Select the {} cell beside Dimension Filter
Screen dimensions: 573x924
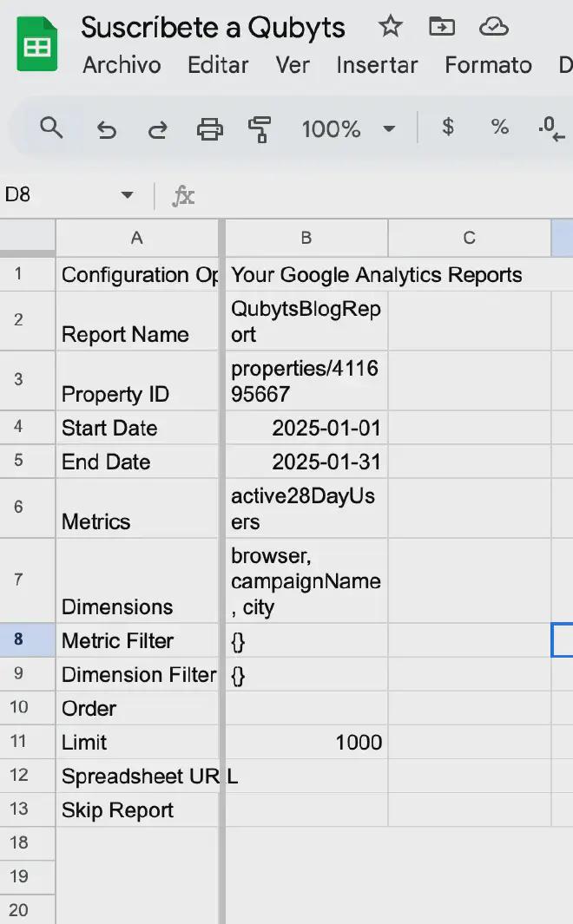[306, 674]
